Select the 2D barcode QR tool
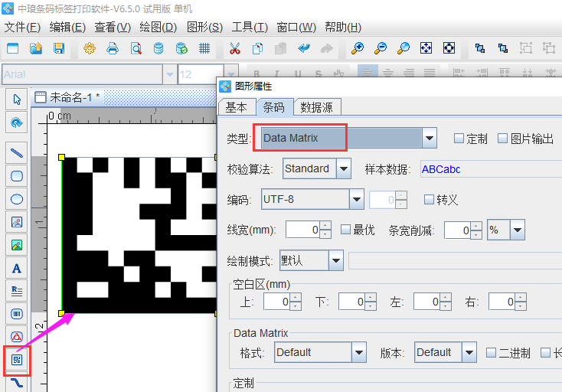Viewport: 562px width, 392px height. point(17,360)
